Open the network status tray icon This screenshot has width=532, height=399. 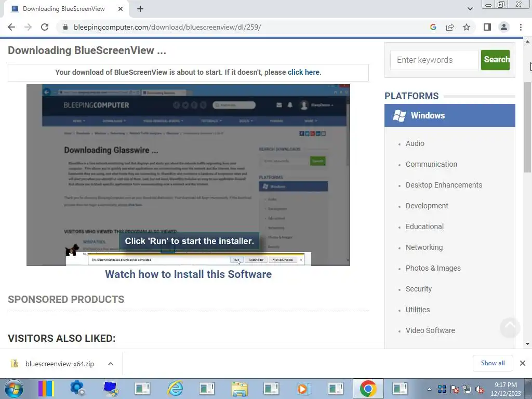[x=467, y=389]
